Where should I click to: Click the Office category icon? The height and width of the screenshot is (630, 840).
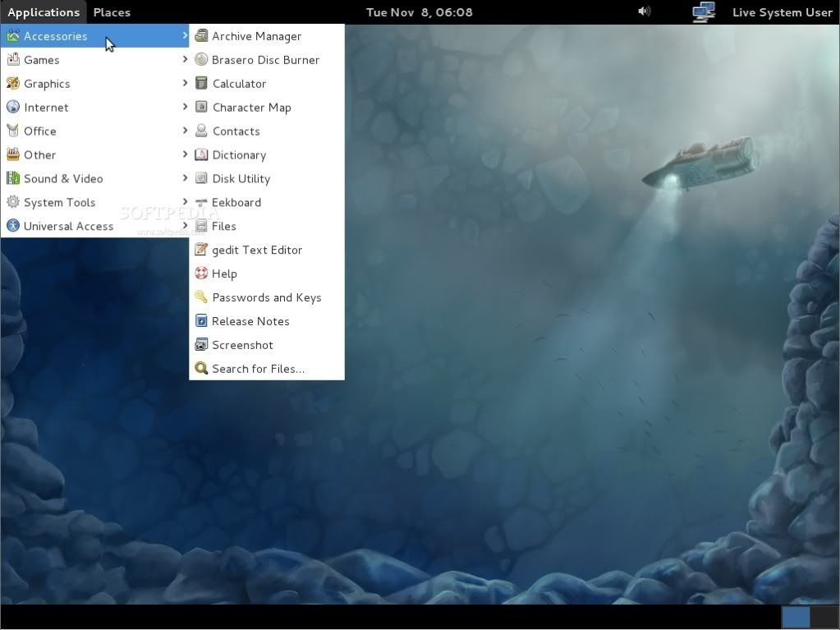click(x=13, y=131)
